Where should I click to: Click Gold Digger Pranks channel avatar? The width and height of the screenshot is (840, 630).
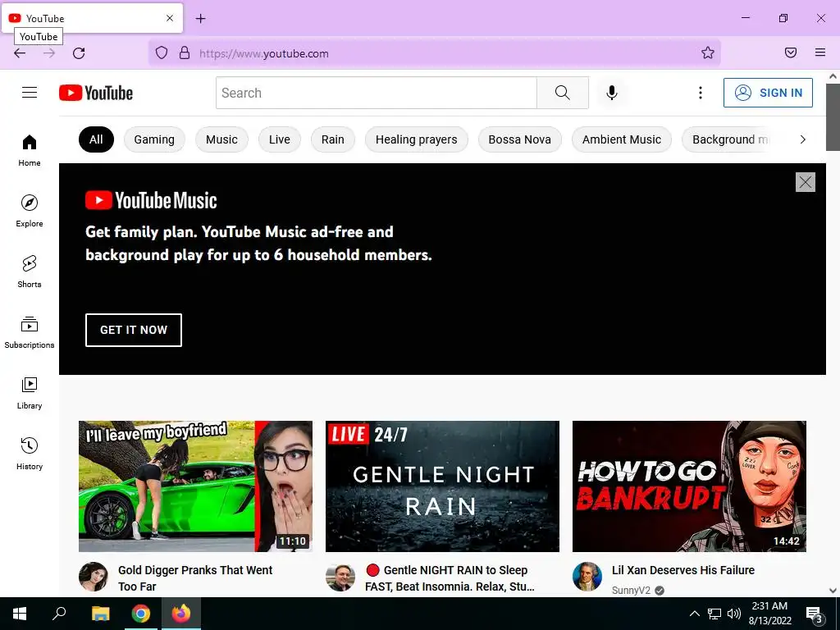94,577
